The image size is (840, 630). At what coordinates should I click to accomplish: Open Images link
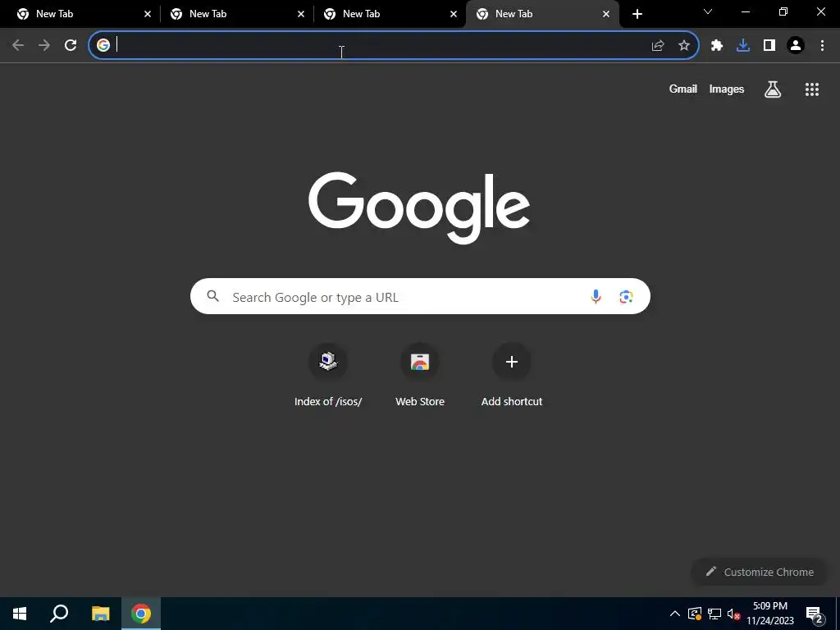[x=727, y=89]
